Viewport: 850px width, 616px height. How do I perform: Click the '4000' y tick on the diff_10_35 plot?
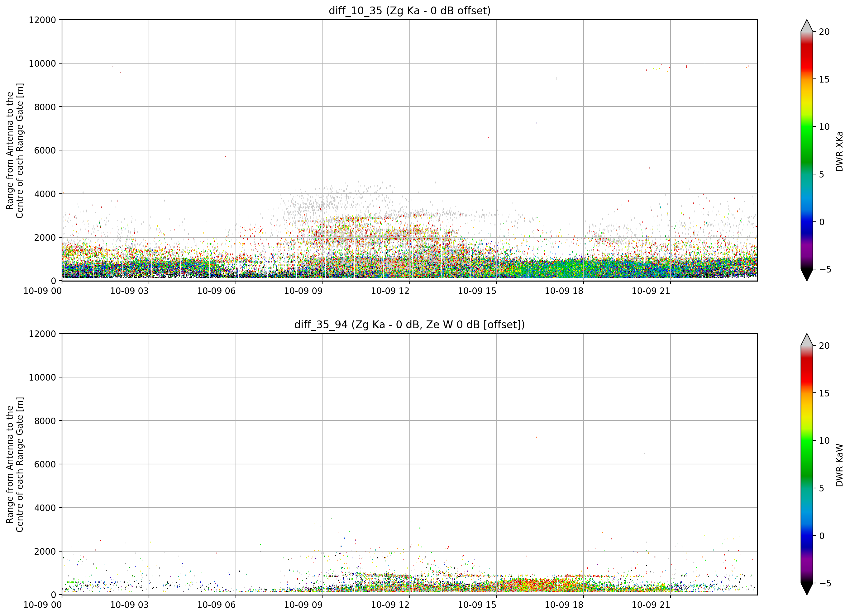45,194
